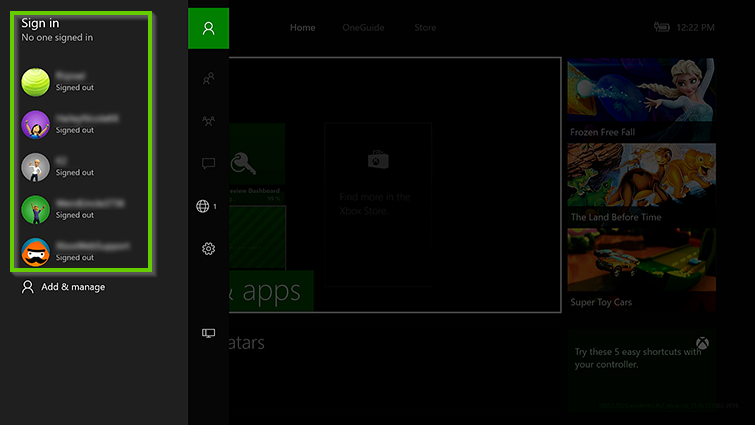Click the green profile icon tab
755x425 pixels.
pyautogui.click(x=208, y=28)
